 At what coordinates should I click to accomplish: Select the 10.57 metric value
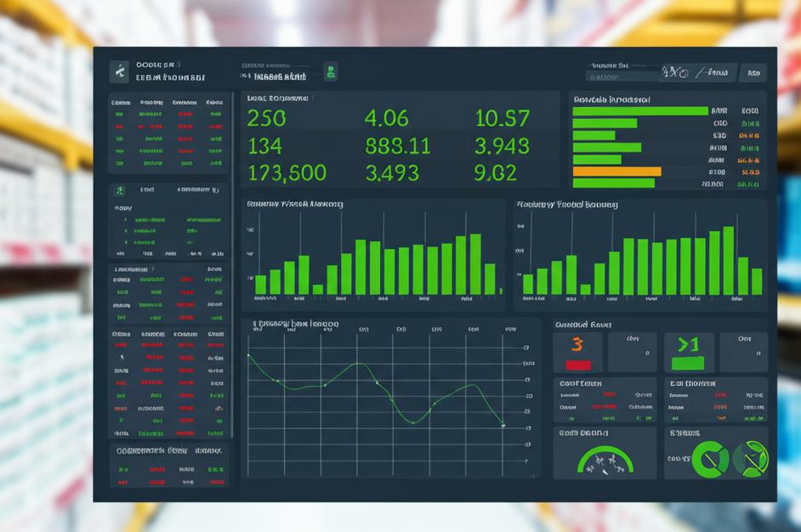[502, 118]
